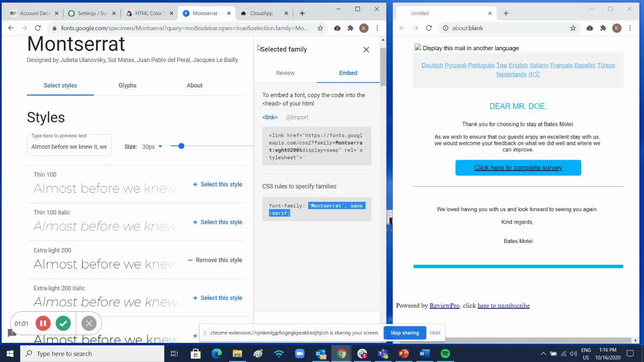Viewport: 644px width, 362px height.
Task: Open Extensions puzzle icon in right browser
Action: (603, 28)
